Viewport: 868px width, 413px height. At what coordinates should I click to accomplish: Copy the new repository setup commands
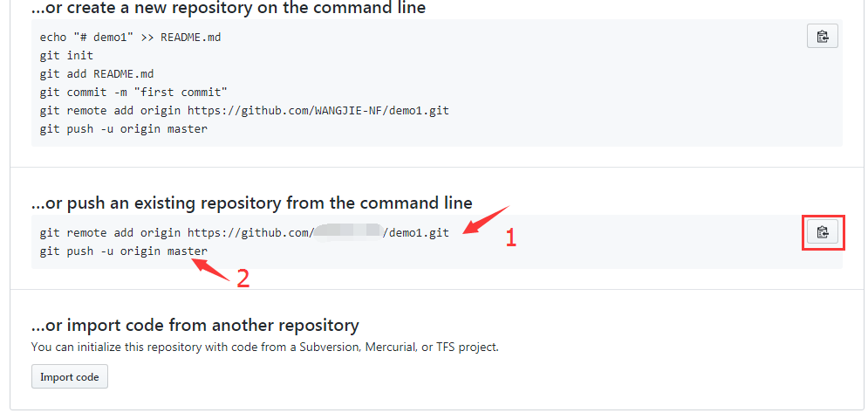(x=822, y=37)
